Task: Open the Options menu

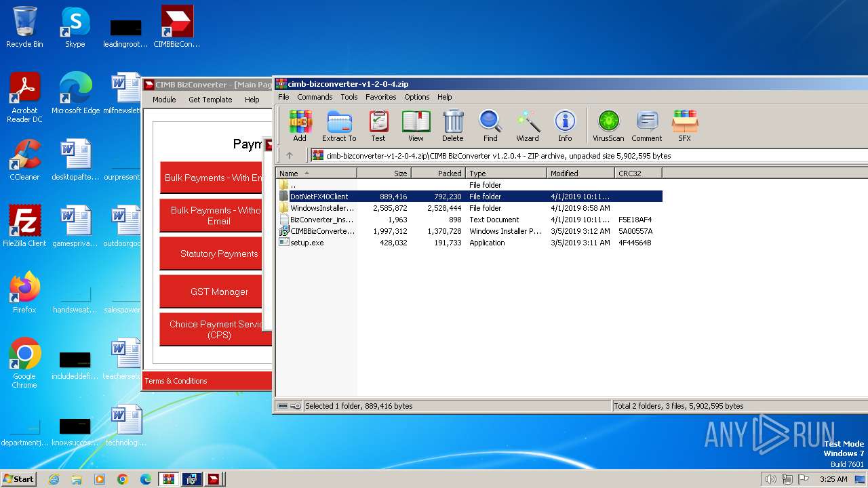Action: 417,97
